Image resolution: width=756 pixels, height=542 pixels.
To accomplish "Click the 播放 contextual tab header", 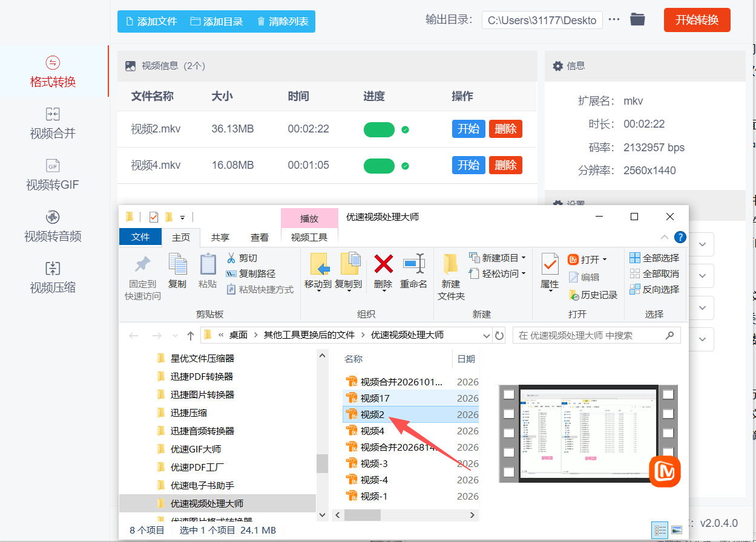I will tap(309, 218).
